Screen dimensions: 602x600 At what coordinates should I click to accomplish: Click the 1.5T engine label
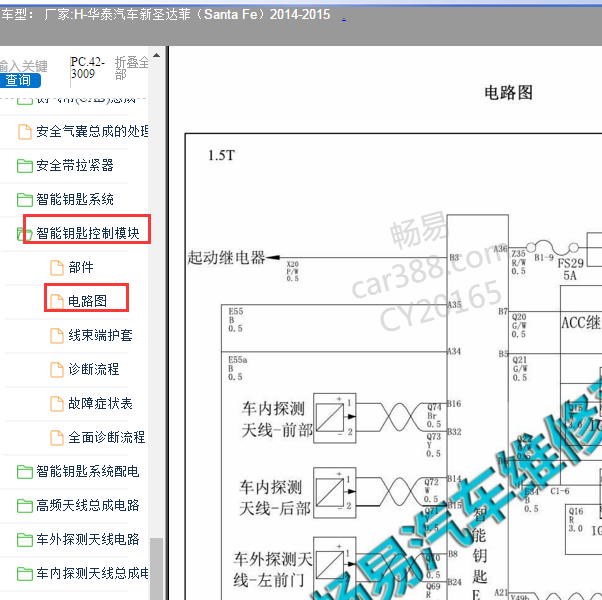[x=221, y=155]
